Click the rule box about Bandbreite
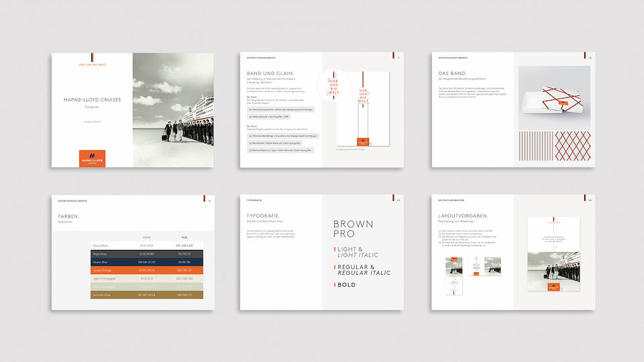 (x=274, y=143)
